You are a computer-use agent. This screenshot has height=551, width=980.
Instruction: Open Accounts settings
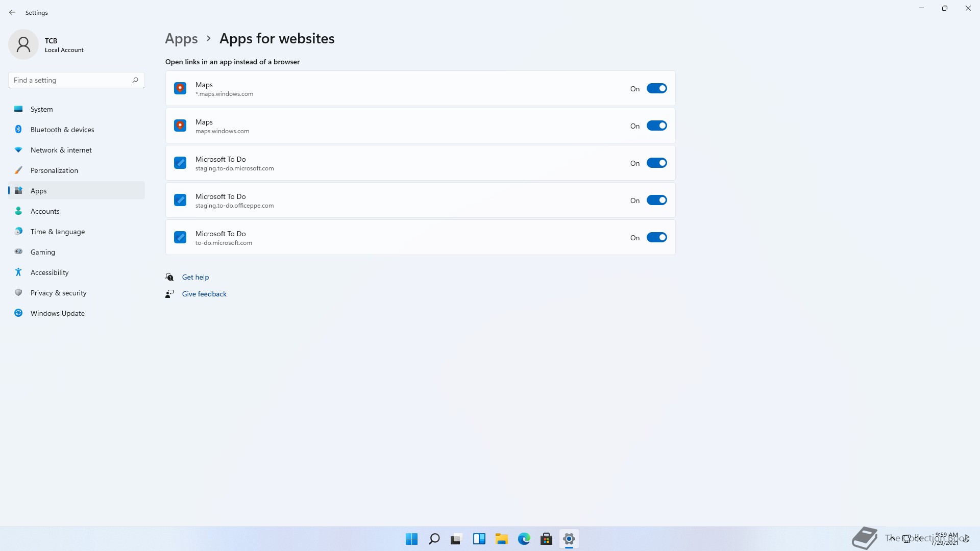tap(77, 211)
